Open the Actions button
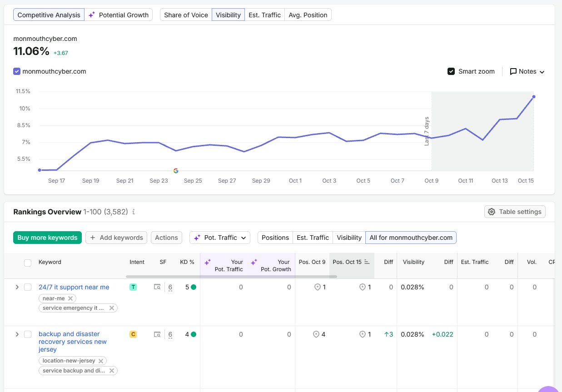 point(166,238)
